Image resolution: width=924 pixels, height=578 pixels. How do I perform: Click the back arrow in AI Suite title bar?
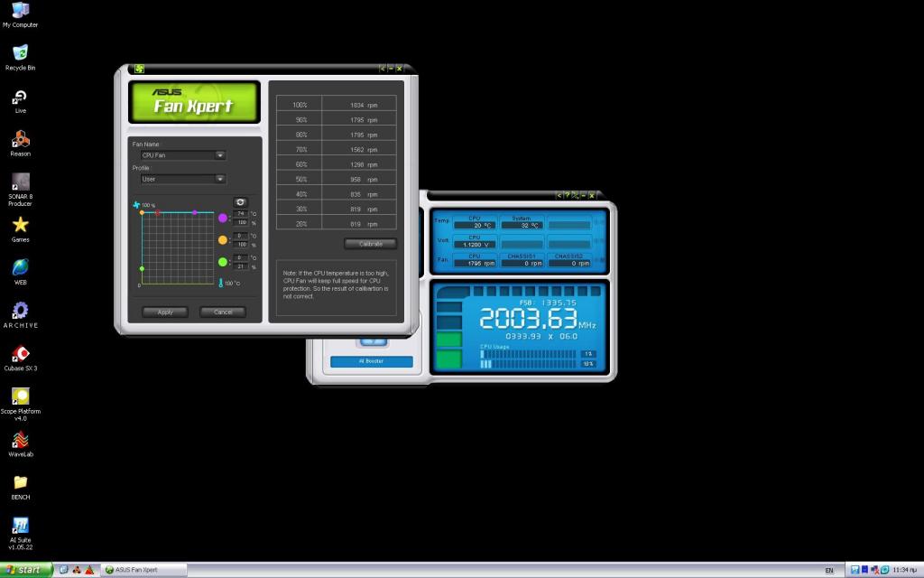559,195
